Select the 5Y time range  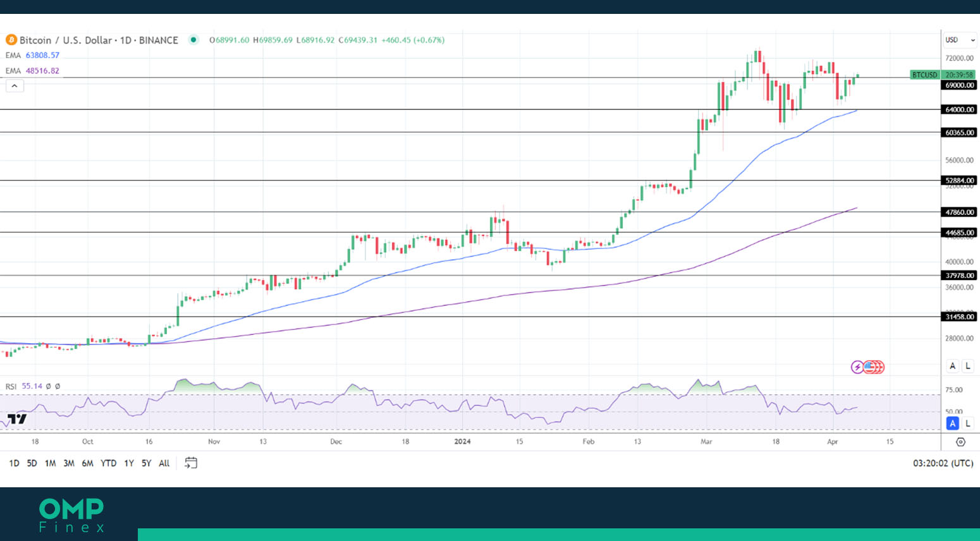click(x=146, y=463)
